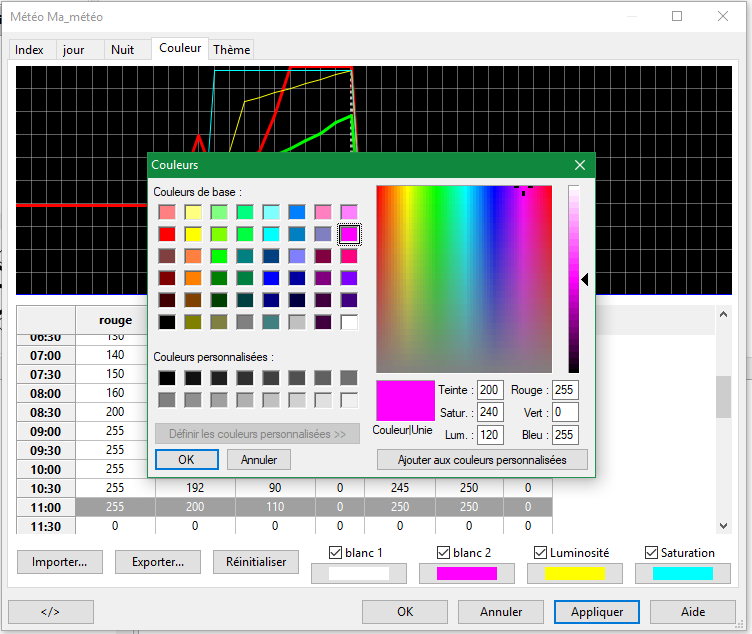Click Ajouter aux couleurs personnalisées button
This screenshot has width=752, height=634.
point(482,460)
